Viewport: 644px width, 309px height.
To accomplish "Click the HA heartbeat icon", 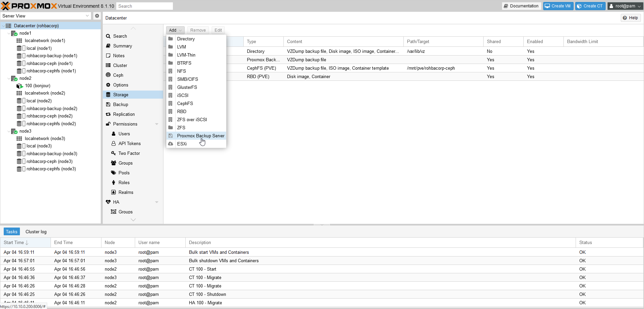I will coord(108,202).
